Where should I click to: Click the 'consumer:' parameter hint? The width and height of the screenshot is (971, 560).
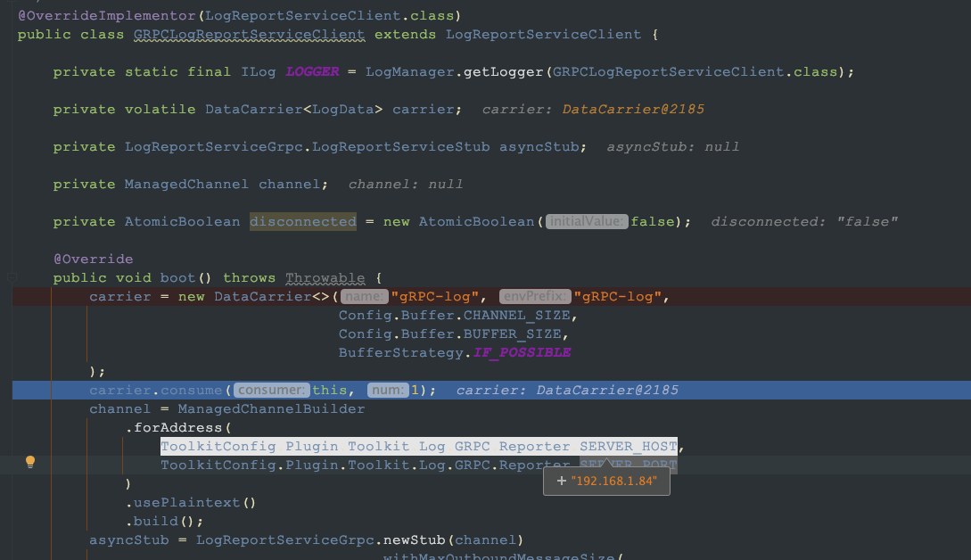pyautogui.click(x=271, y=391)
